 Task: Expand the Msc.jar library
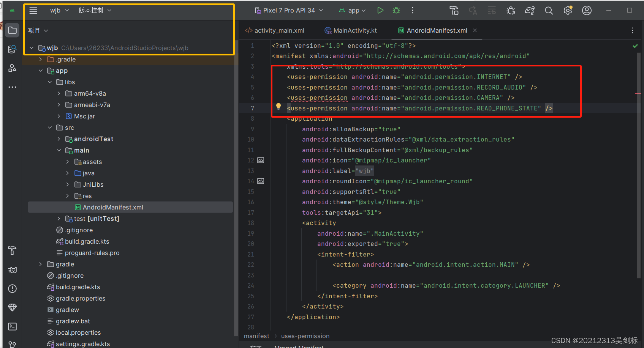click(59, 116)
